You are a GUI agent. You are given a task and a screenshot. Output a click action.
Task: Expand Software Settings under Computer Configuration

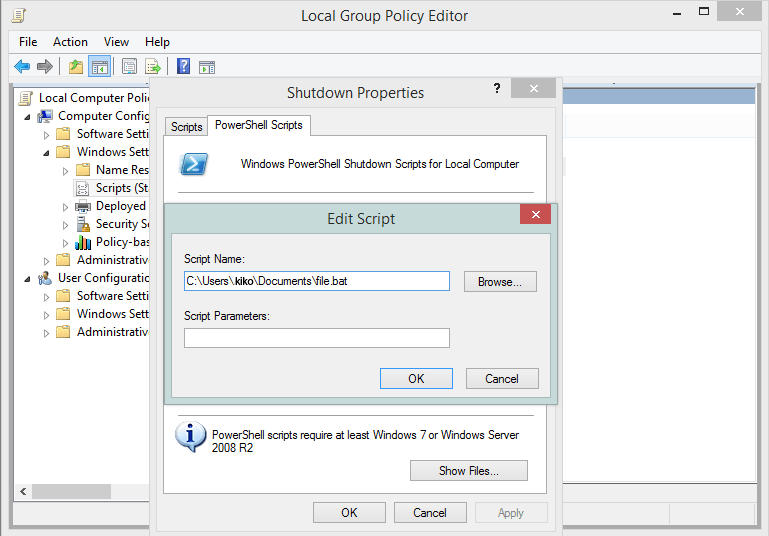pos(47,135)
